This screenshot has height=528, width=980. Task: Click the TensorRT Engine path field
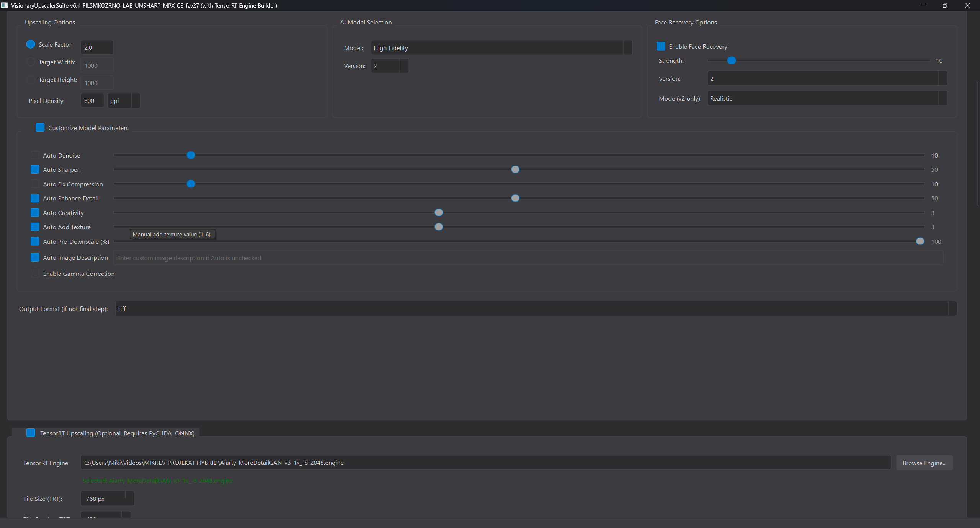coord(485,463)
